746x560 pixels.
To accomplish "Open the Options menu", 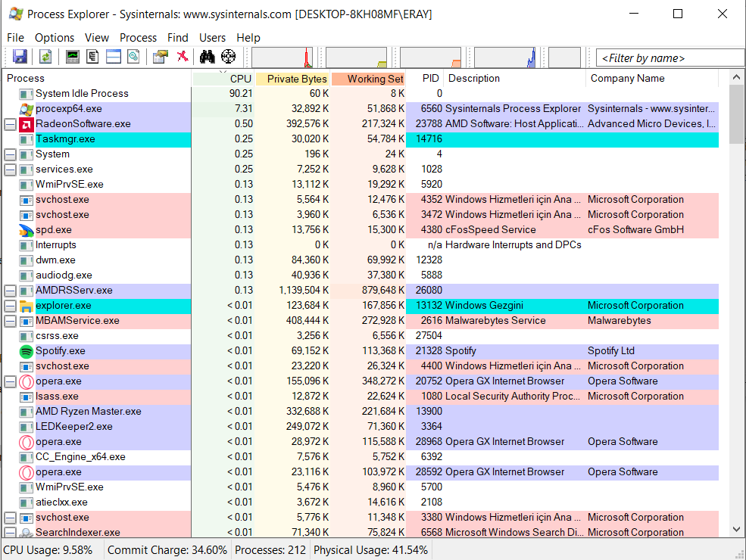I will click(55, 37).
